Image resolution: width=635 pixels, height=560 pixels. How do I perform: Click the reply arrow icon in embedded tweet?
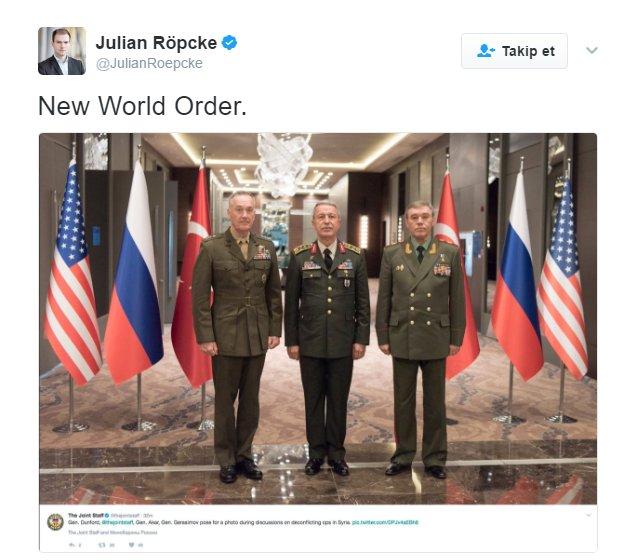coord(72,545)
